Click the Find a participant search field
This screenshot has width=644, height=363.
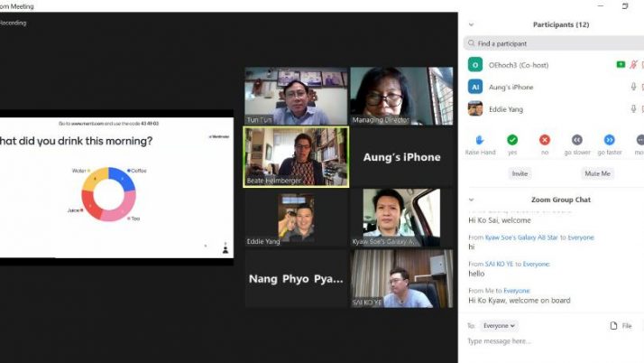click(x=553, y=43)
